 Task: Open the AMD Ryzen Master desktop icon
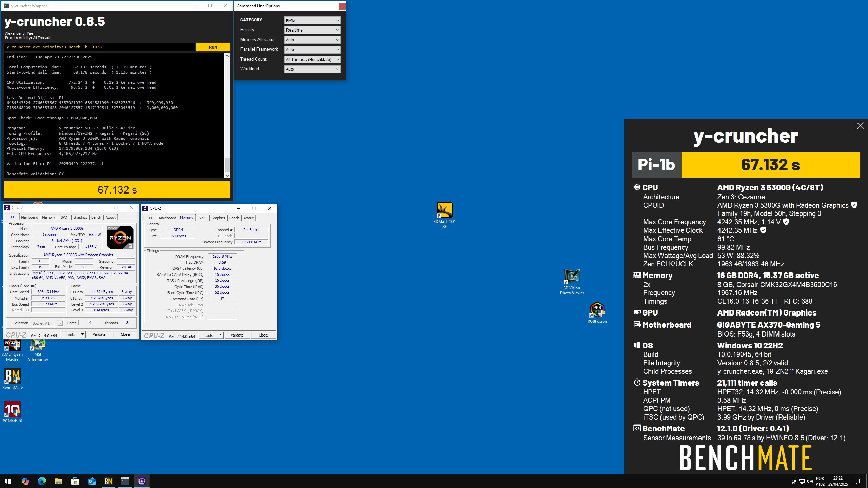coord(13,350)
